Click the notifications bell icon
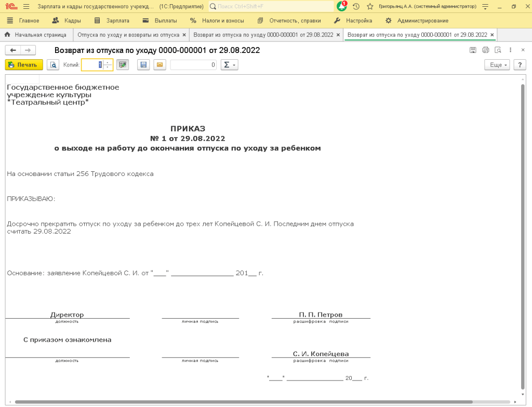The height and width of the screenshot is (407, 532). 341,6
